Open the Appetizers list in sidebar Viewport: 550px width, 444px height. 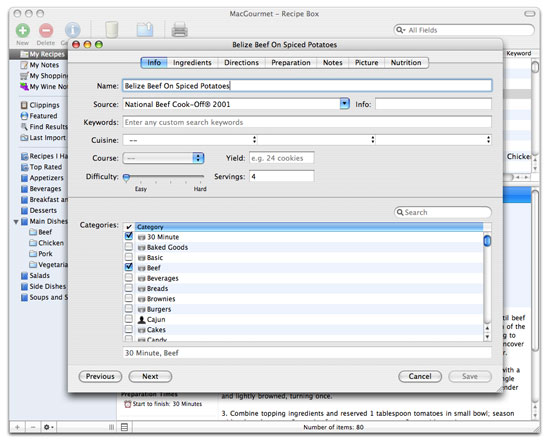(42, 178)
